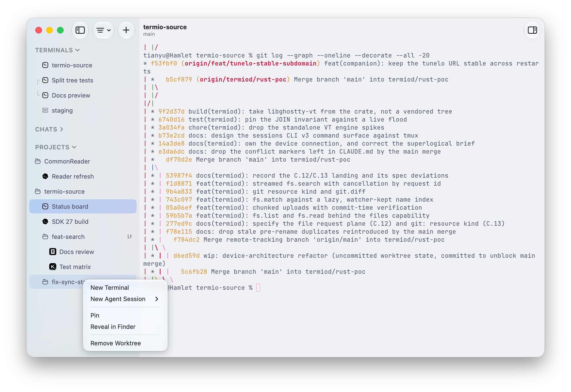571x392 pixels.
Task: Toggle the right inspector panel icon
Action: click(x=532, y=30)
